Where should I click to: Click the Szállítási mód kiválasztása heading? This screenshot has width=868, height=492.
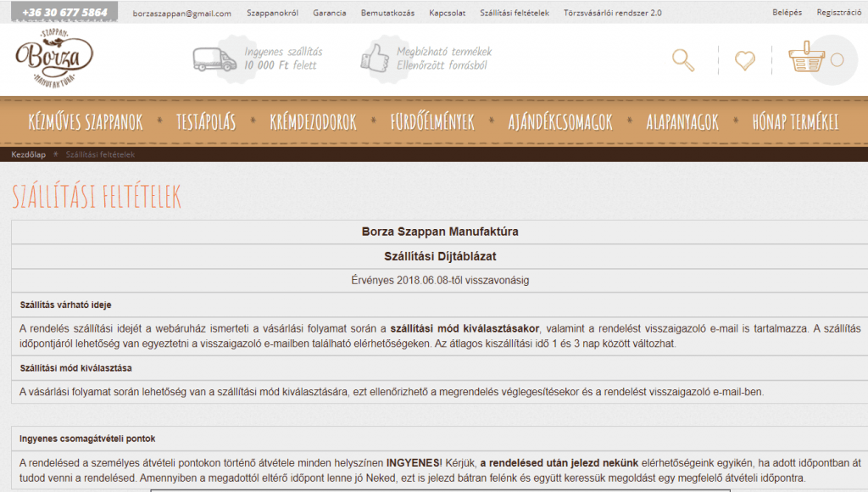click(x=75, y=368)
